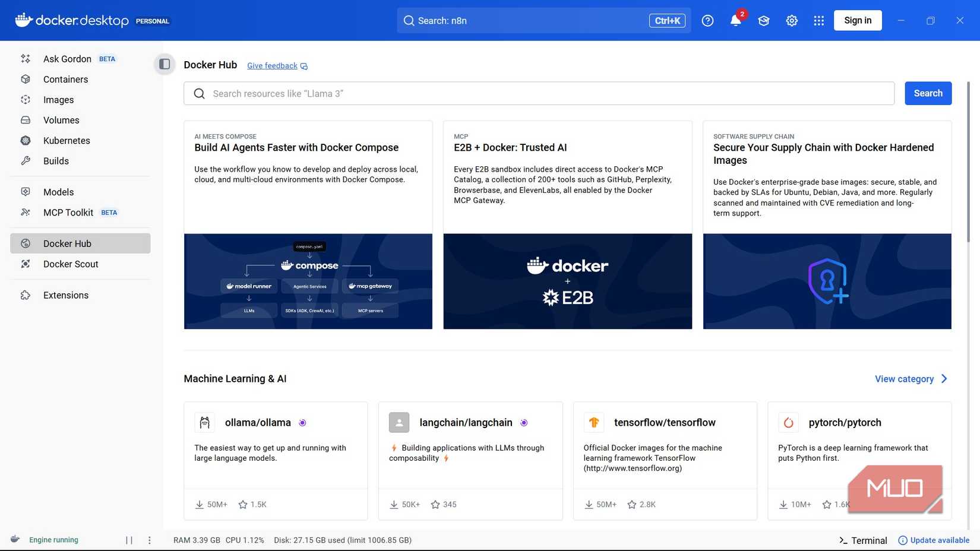980x551 pixels.
Task: Expand the Machine Learning & AI category
Action: [911, 379]
